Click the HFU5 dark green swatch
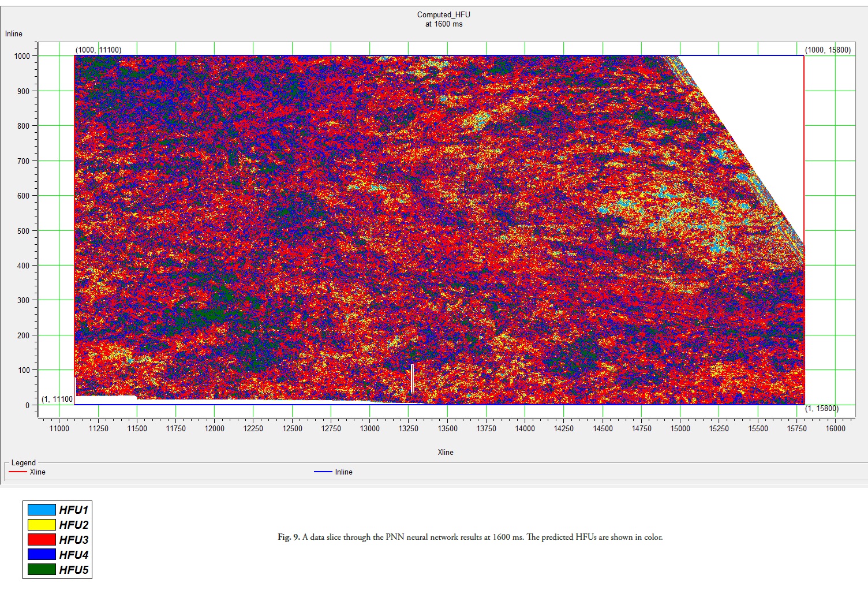The width and height of the screenshot is (868, 590). tap(42, 570)
